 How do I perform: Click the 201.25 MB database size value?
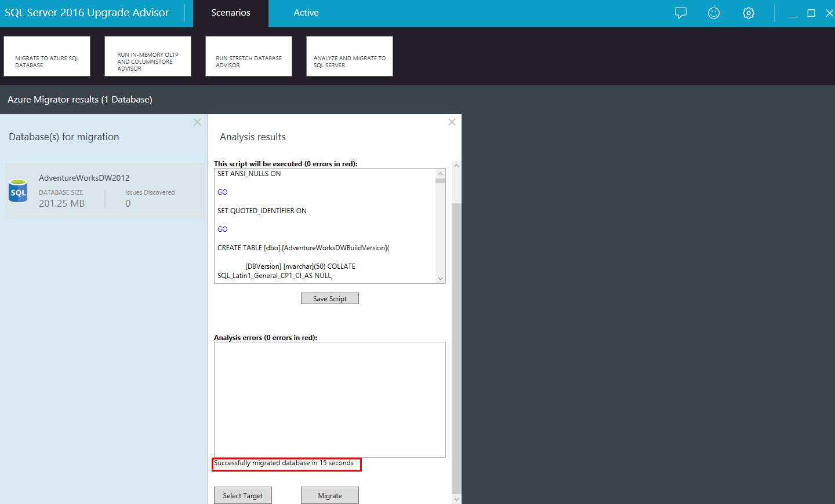pyautogui.click(x=61, y=203)
